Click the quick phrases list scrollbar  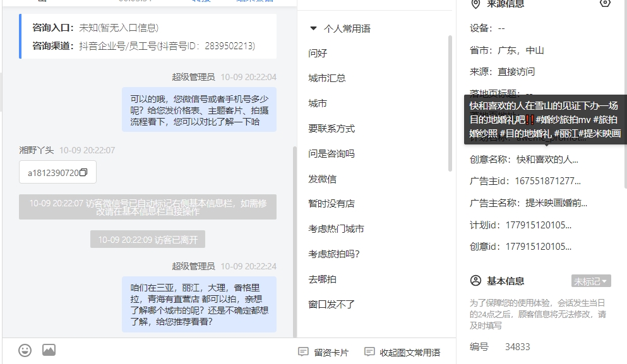coord(450,104)
